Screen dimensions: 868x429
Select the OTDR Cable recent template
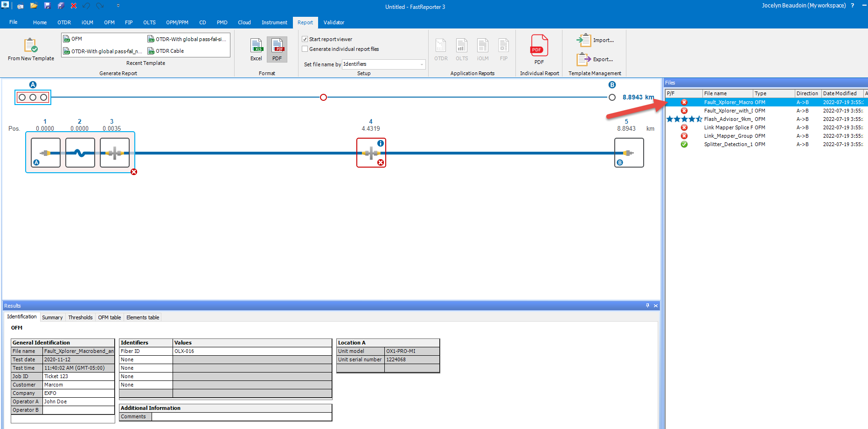point(166,51)
